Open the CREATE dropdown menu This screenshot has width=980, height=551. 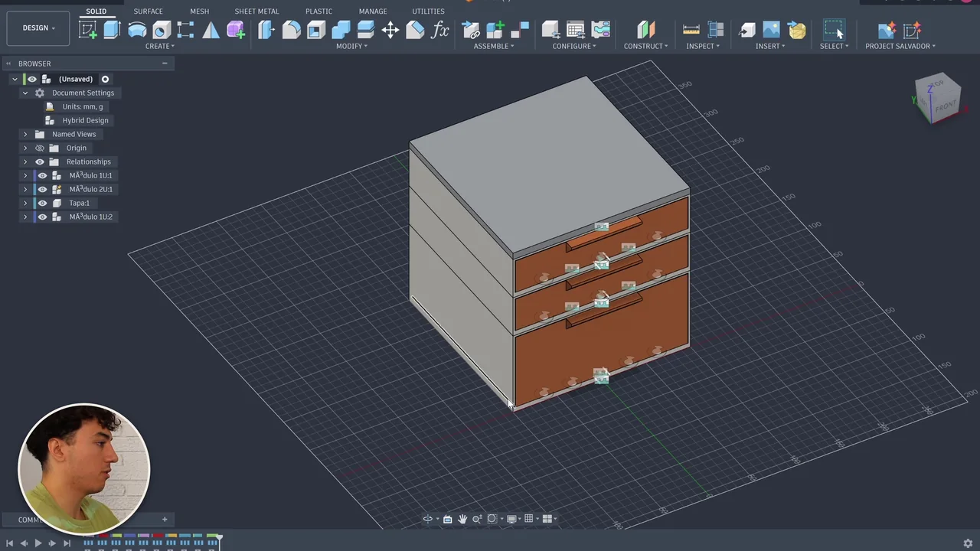[160, 46]
